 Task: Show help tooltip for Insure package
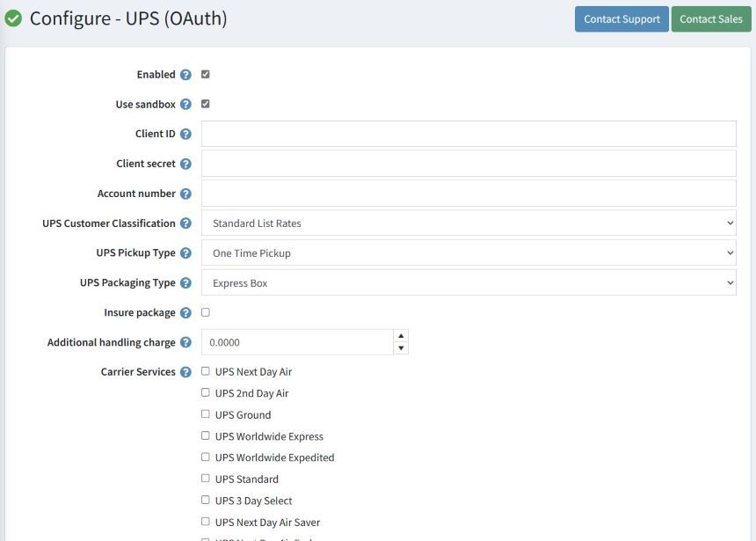pos(185,313)
